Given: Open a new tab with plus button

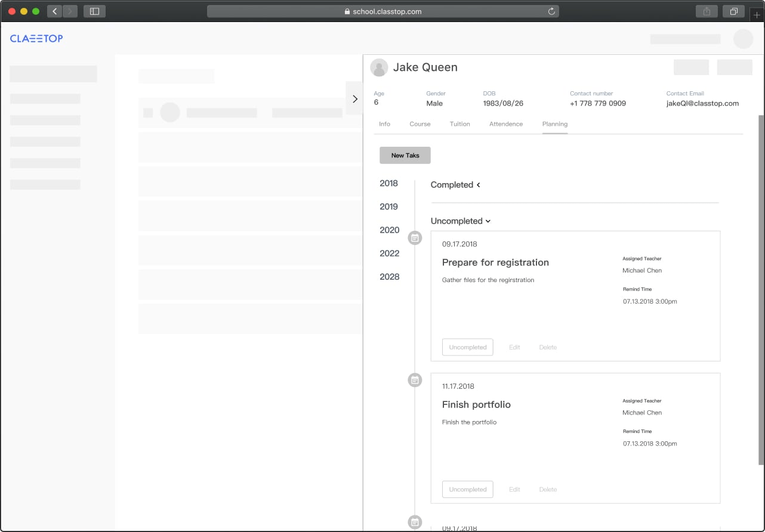Looking at the screenshot, I should [757, 16].
